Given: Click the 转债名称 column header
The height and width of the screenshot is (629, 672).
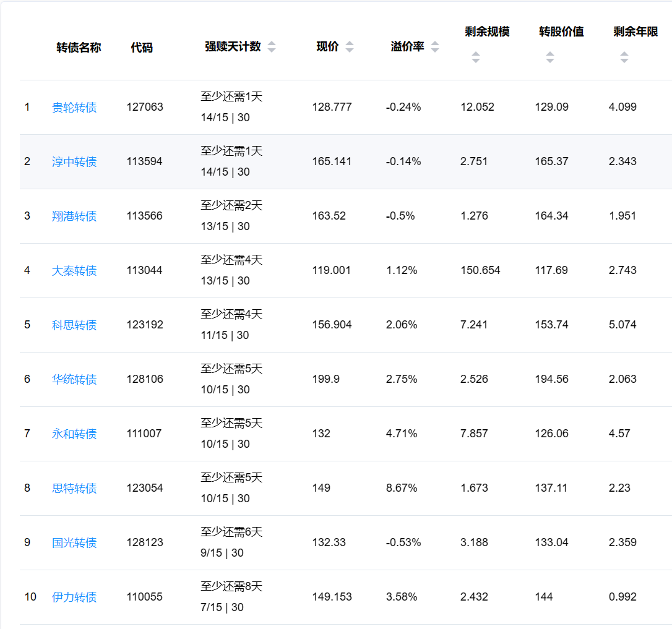Looking at the screenshot, I should point(79,48).
